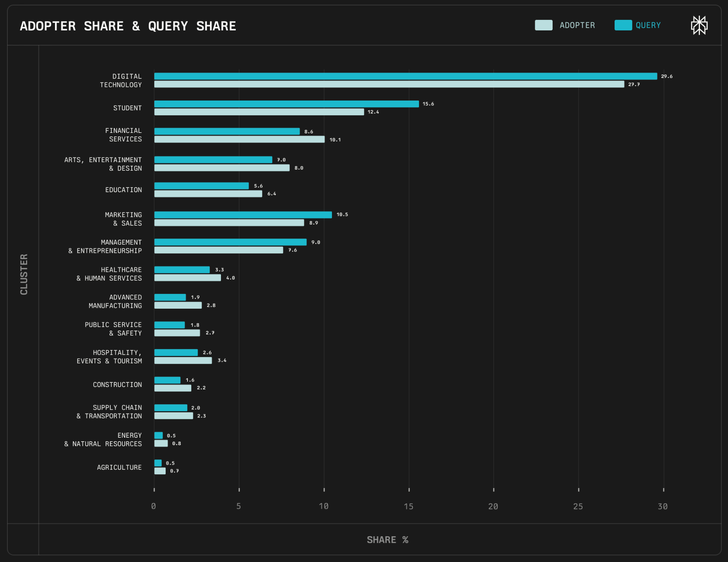
Task: Select the Student query bar
Action: click(x=286, y=104)
